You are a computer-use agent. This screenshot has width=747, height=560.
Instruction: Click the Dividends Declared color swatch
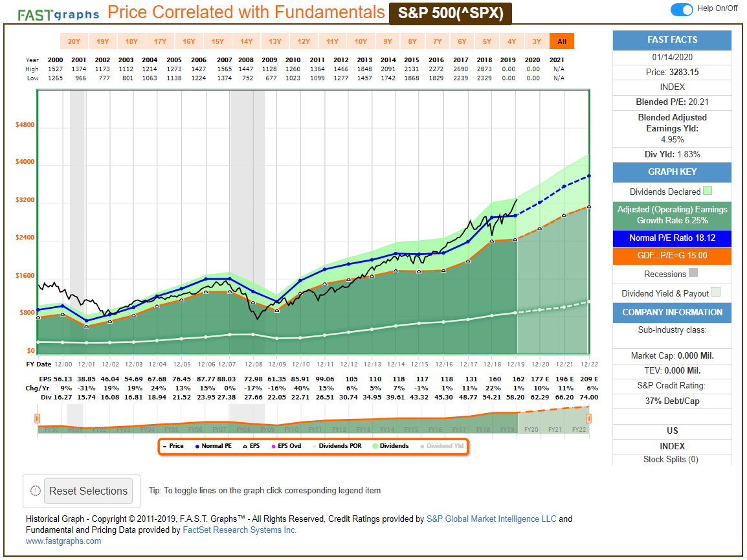pos(708,190)
